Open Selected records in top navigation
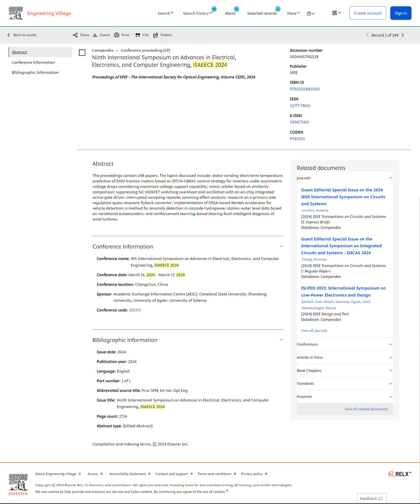 click(x=262, y=13)
